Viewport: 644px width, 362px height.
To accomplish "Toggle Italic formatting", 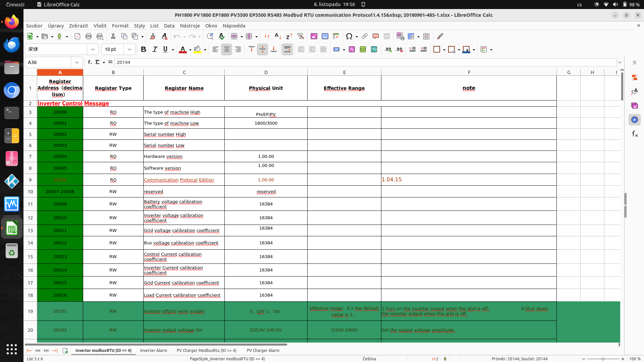I will [155, 49].
